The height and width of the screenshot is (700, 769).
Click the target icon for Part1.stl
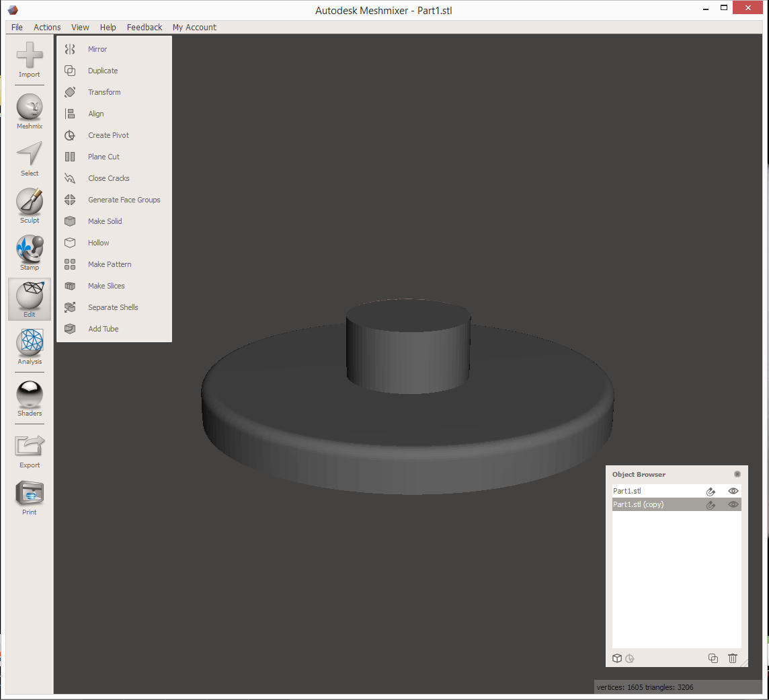click(711, 491)
